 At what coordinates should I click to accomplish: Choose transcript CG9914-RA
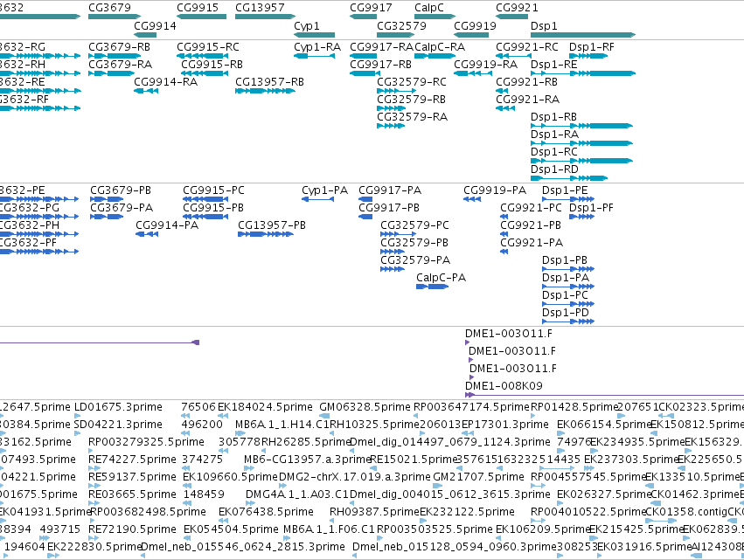click(146, 91)
